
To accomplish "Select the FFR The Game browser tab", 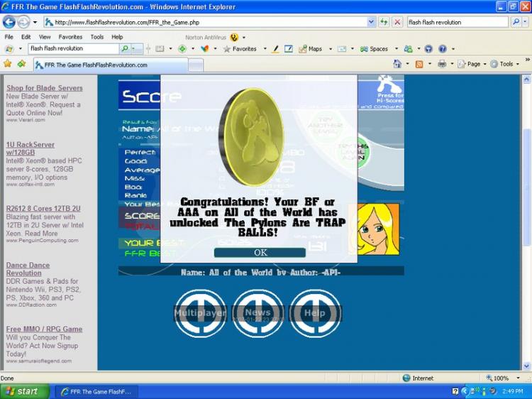I will point(111,65).
